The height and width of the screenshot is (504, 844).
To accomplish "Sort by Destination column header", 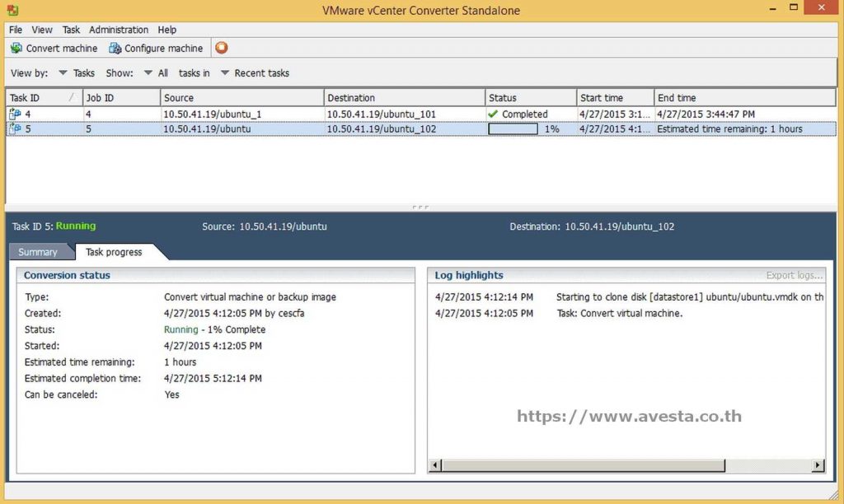I will 405,97.
